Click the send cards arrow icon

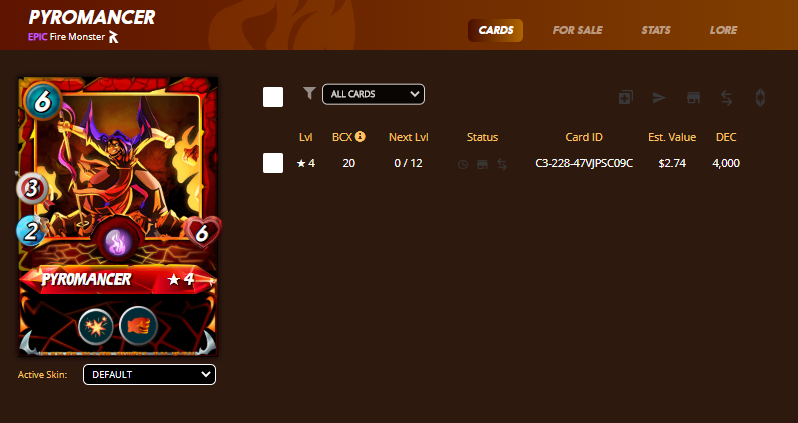659,97
